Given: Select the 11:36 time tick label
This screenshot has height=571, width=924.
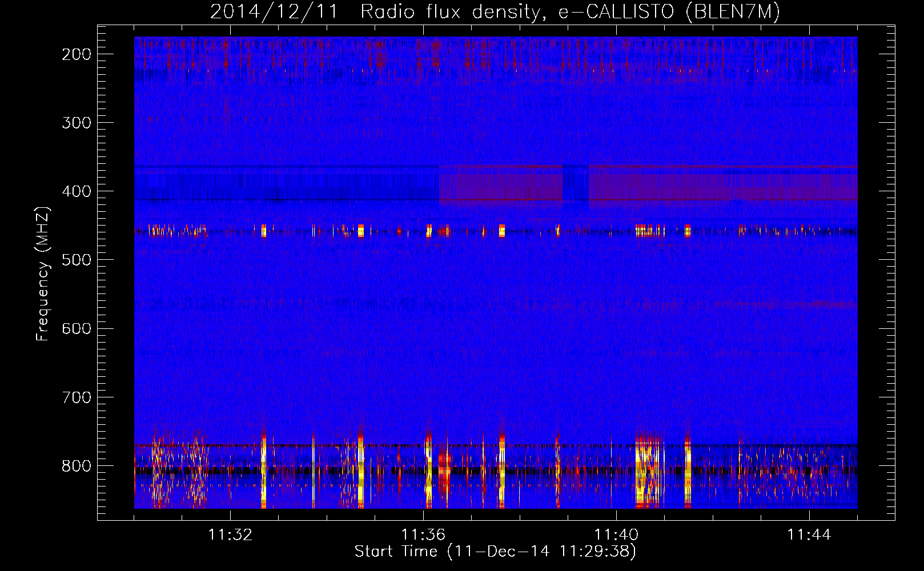Looking at the screenshot, I should pos(423,535).
